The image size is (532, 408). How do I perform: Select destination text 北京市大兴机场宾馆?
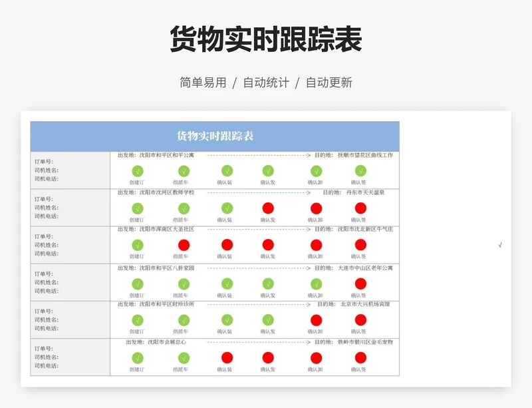tap(365, 304)
